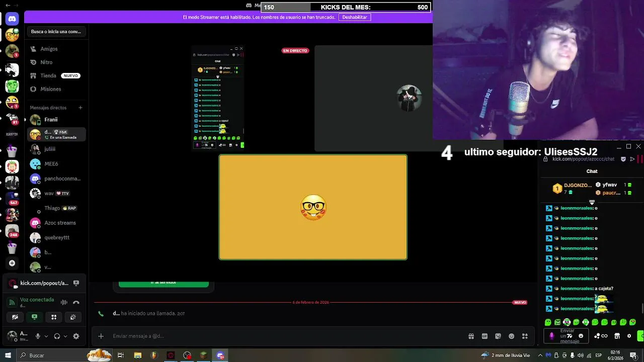Open the Misiones section
Viewport: 644px width, 362px height.
pyautogui.click(x=56, y=89)
